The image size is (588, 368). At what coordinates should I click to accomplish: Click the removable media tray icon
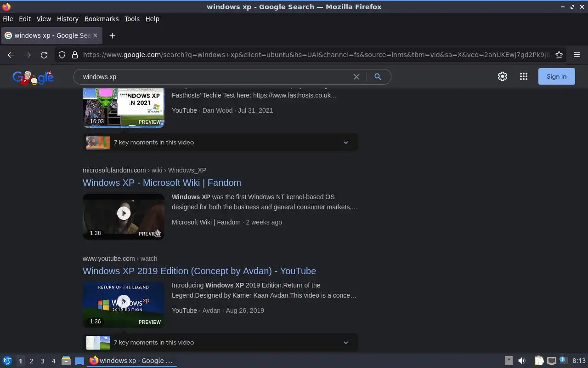click(x=509, y=361)
